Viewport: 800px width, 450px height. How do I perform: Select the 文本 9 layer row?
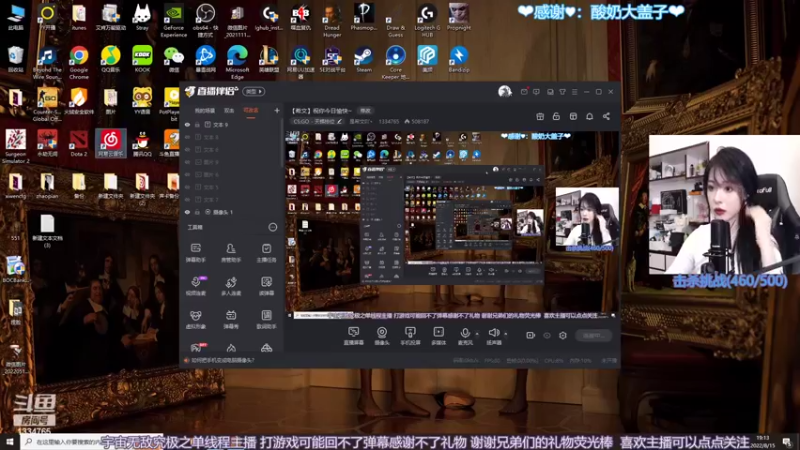(231, 124)
